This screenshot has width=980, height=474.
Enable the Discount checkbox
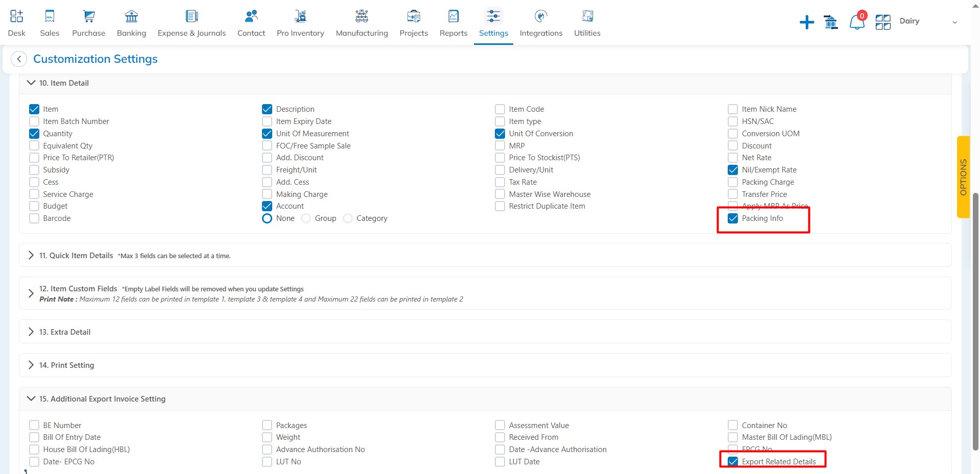coord(733,146)
